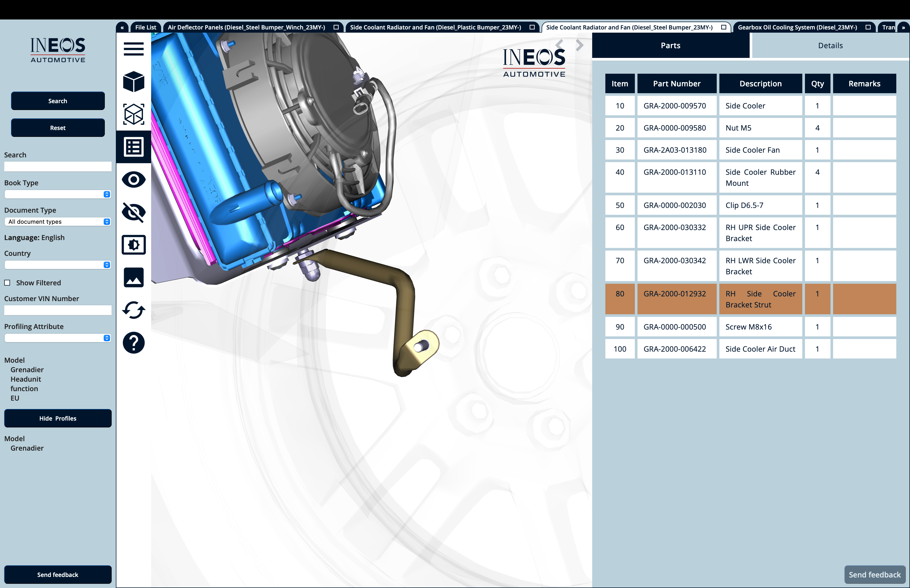
Task: Click the image snapshot icon
Action: [133, 277]
